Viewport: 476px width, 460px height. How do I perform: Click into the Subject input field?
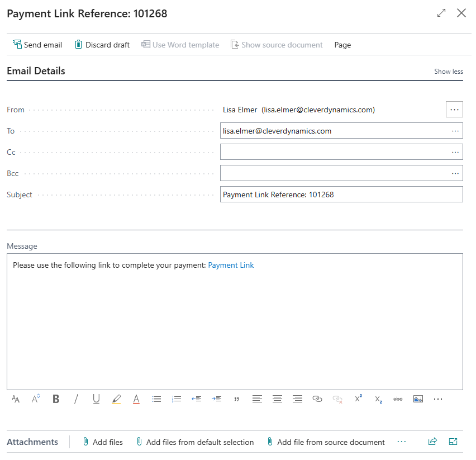click(341, 195)
